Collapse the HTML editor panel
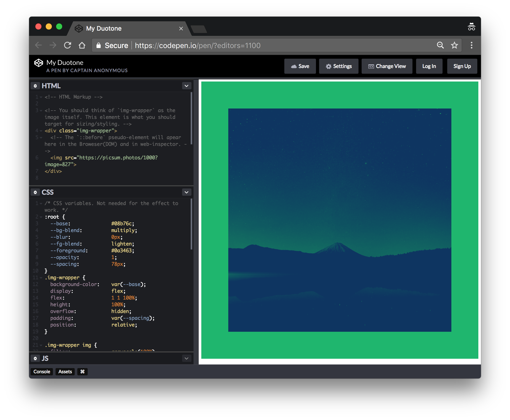Image resolution: width=510 pixels, height=420 pixels. 187,86
